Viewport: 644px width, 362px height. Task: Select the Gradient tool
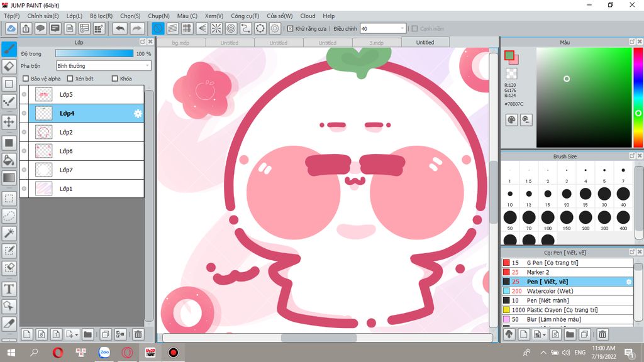[x=9, y=178]
